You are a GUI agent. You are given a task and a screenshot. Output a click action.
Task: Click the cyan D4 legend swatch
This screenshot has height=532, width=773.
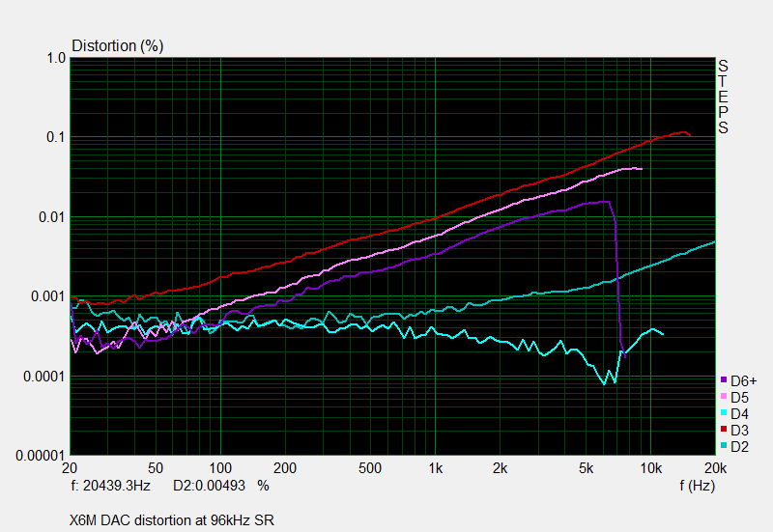[724, 413]
